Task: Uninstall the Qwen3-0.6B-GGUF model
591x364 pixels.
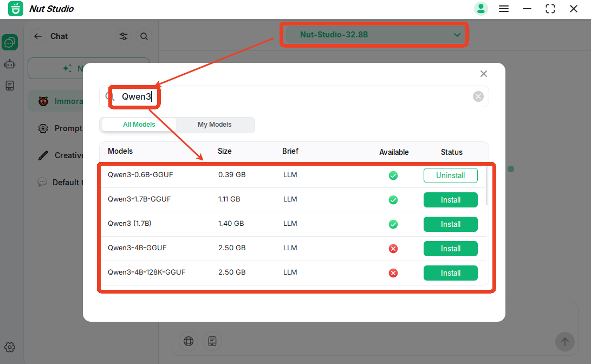Action: tap(450, 175)
